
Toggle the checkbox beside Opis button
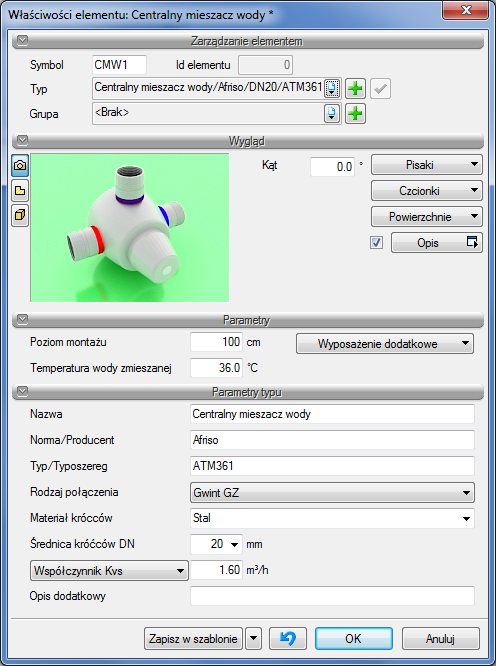click(x=377, y=243)
